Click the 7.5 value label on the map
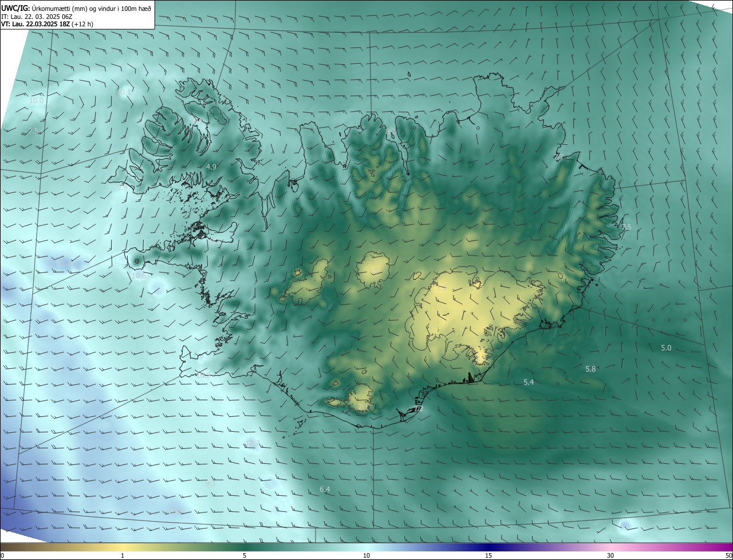Image resolution: width=733 pixels, height=560 pixels. (x=33, y=131)
